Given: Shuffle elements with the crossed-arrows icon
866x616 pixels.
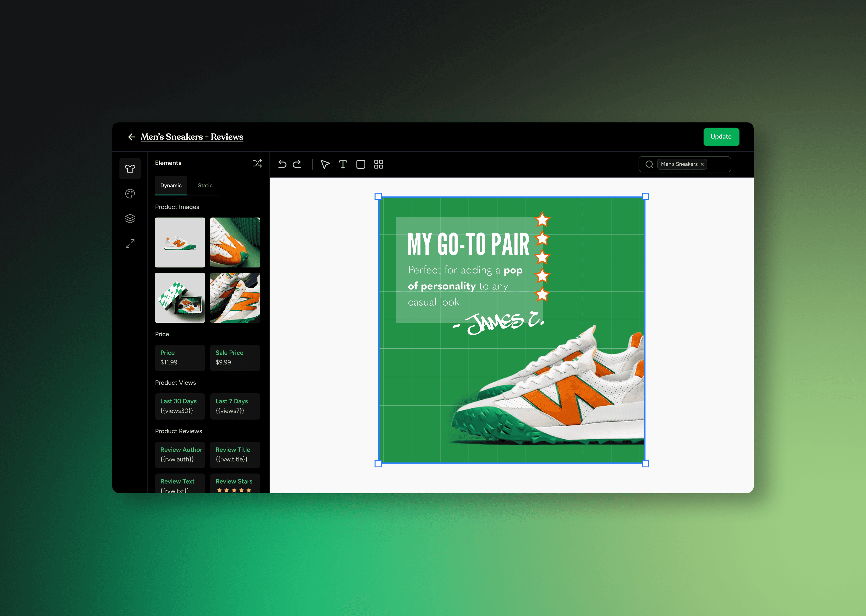Looking at the screenshot, I should click(x=257, y=163).
